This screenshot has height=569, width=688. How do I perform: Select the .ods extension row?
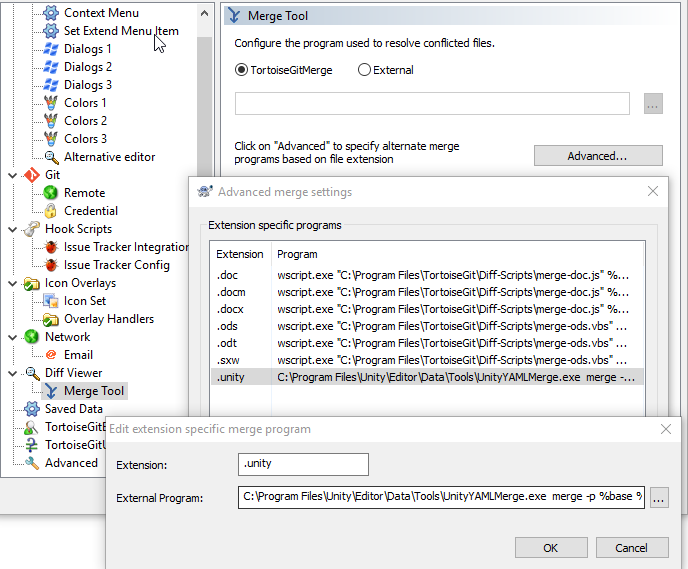427,326
